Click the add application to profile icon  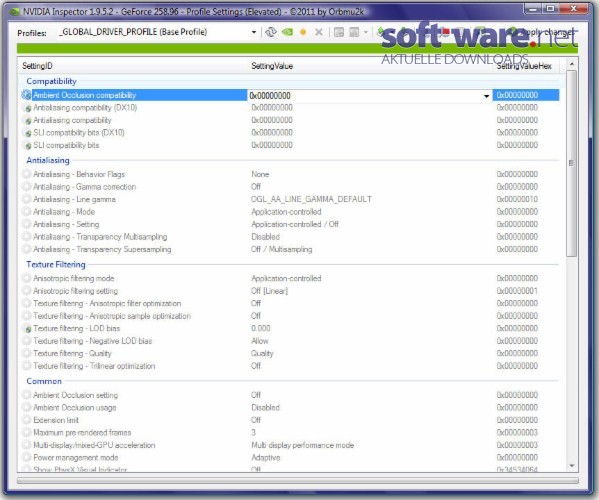pyautogui.click(x=339, y=32)
